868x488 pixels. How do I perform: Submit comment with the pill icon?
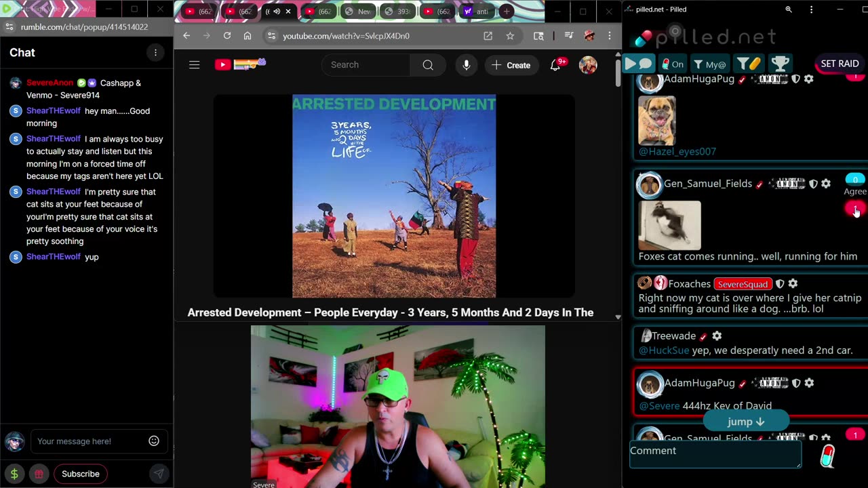(x=827, y=457)
